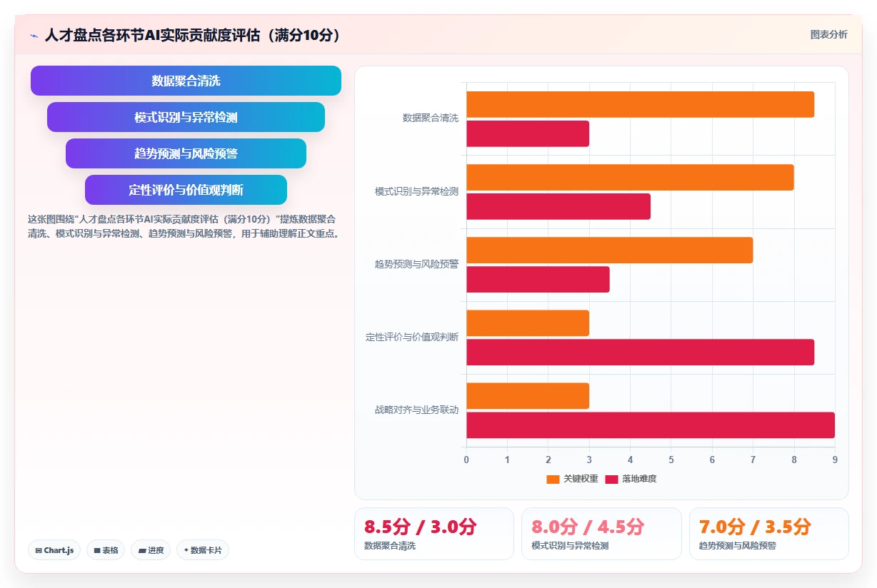Click the orange bar for 定性评价与价值观判断
This screenshot has height=588, width=877.
pyautogui.click(x=528, y=323)
